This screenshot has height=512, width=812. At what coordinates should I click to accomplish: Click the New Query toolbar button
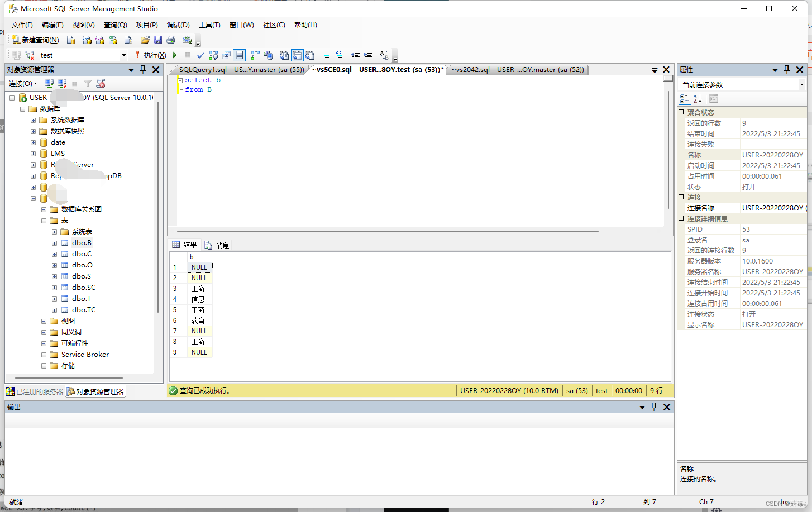36,40
